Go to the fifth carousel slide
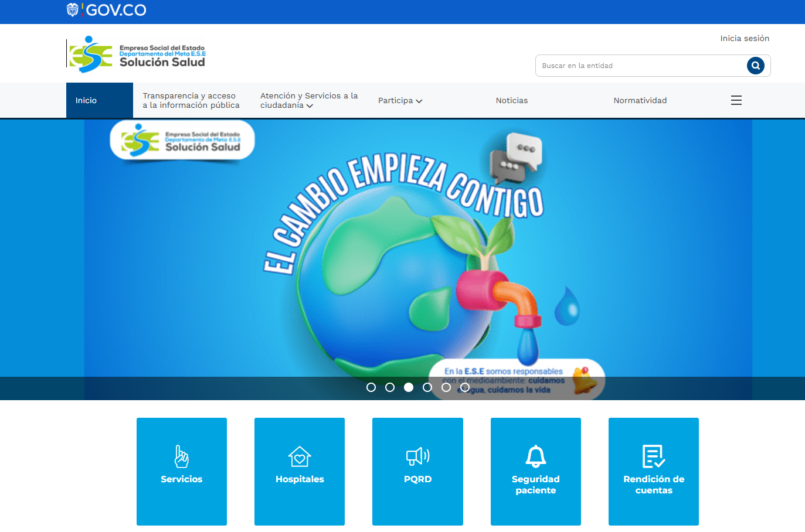The width and height of the screenshot is (805, 532). [446, 387]
